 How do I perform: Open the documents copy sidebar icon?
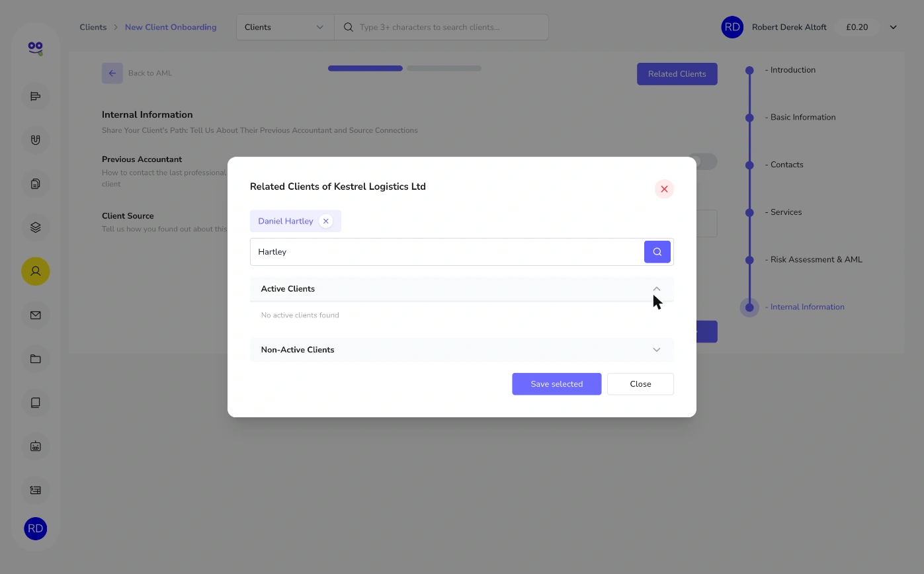[36, 184]
